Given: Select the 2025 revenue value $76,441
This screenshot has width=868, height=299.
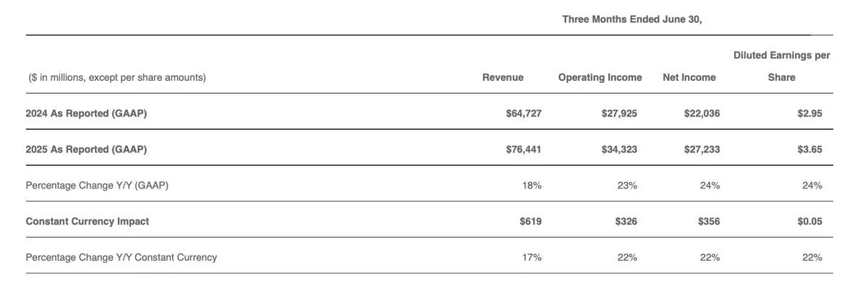Looking at the screenshot, I should tap(524, 149).
